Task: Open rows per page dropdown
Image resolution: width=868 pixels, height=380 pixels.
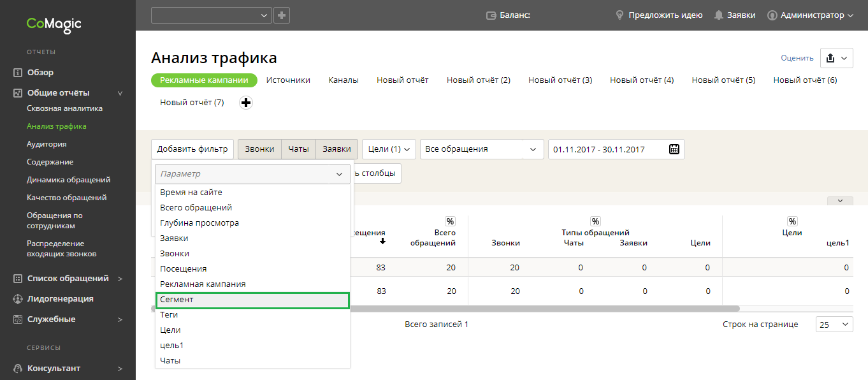Action: 834,325
